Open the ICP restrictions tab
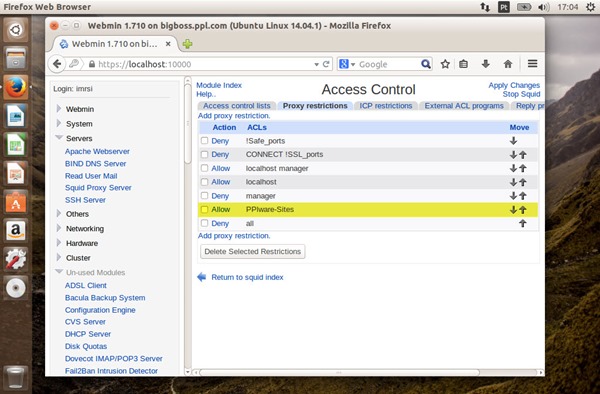600x394 pixels. point(386,106)
